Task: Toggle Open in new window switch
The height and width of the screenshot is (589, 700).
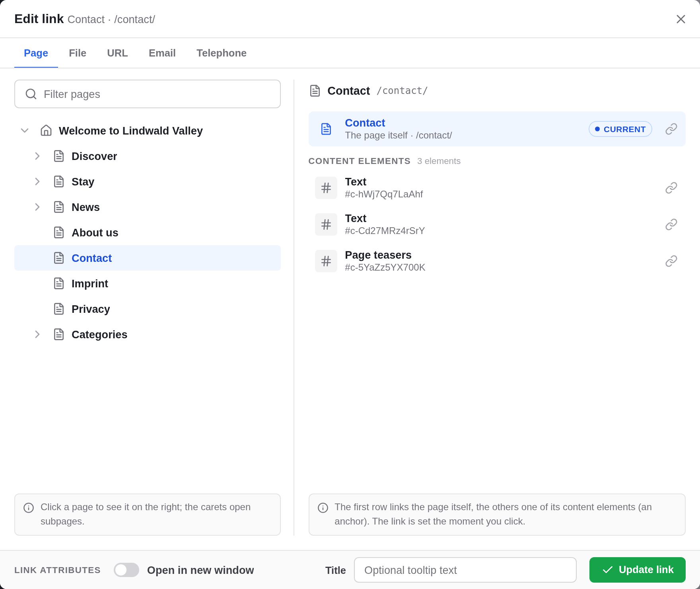Action: click(126, 570)
